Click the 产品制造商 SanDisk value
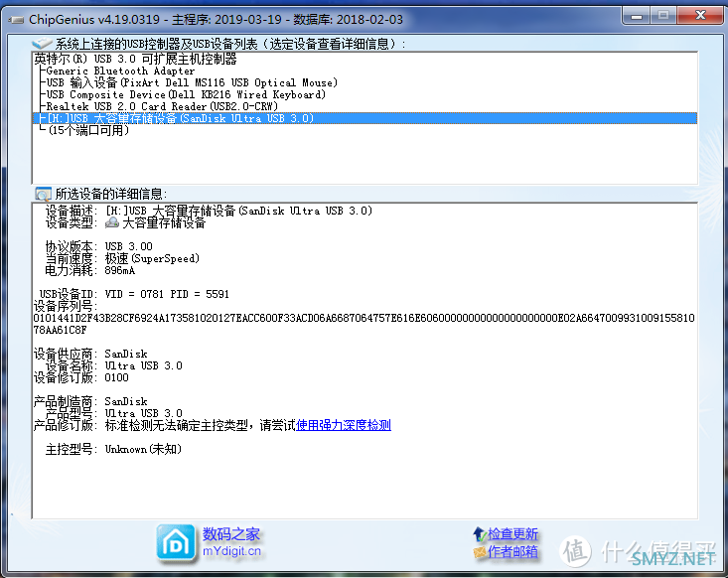The height and width of the screenshot is (578, 728). coord(126,401)
